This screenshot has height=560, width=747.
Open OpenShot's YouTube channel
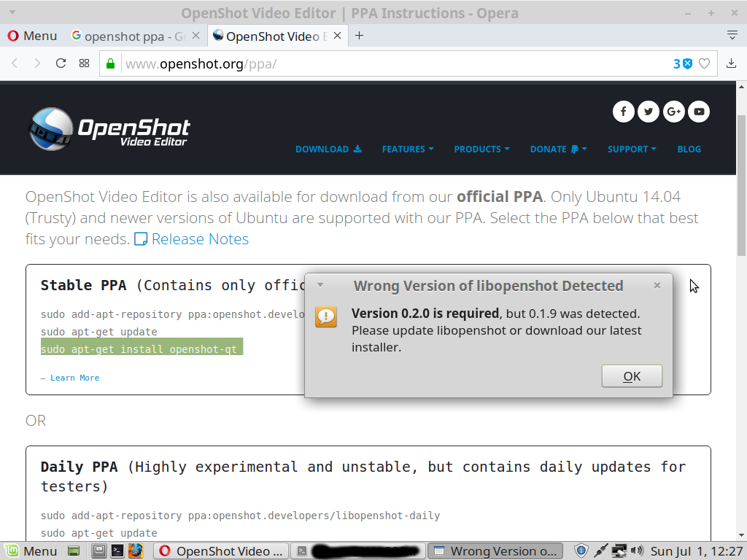[699, 112]
